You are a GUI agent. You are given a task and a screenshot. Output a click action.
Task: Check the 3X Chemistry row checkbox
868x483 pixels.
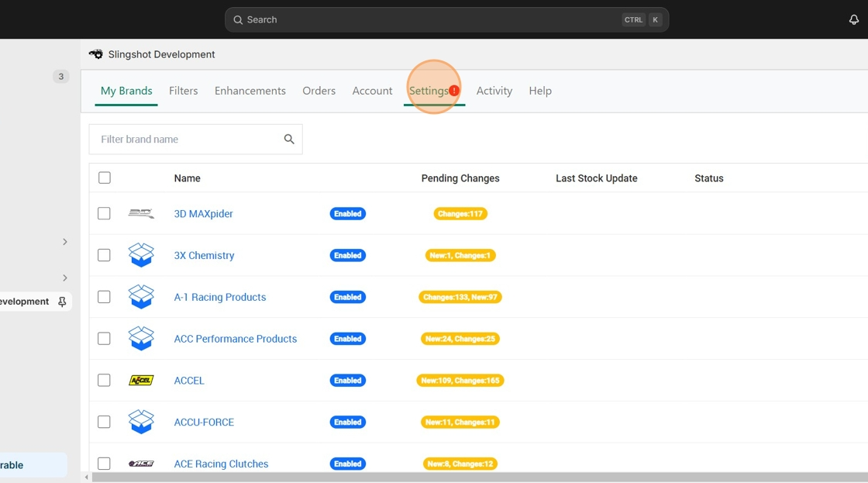pos(104,255)
